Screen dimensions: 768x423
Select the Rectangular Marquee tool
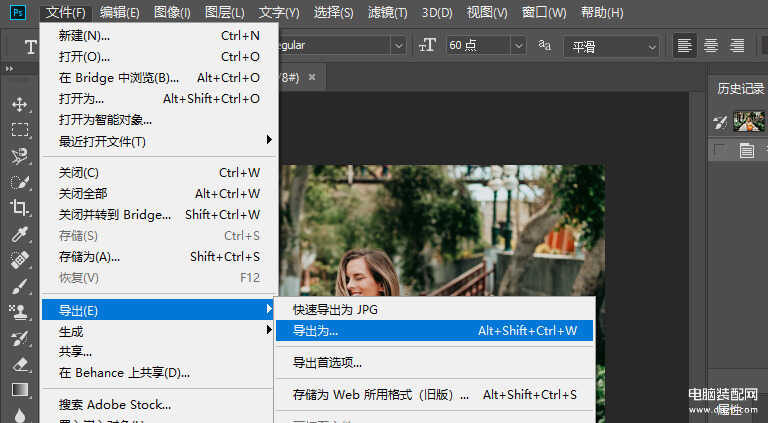click(x=19, y=130)
